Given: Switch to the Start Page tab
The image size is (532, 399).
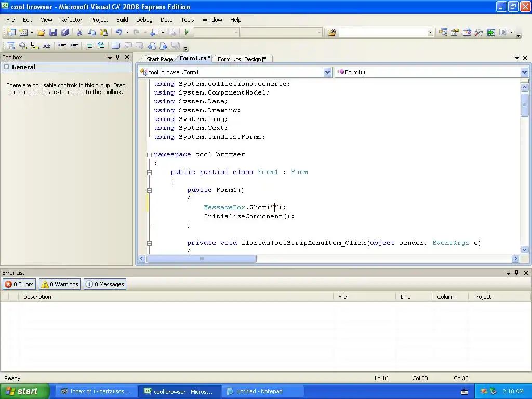Looking at the screenshot, I should 159,59.
